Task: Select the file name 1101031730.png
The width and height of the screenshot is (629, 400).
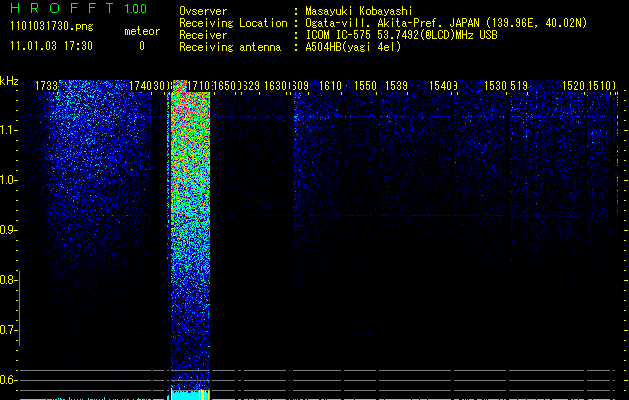Action: click(52, 27)
